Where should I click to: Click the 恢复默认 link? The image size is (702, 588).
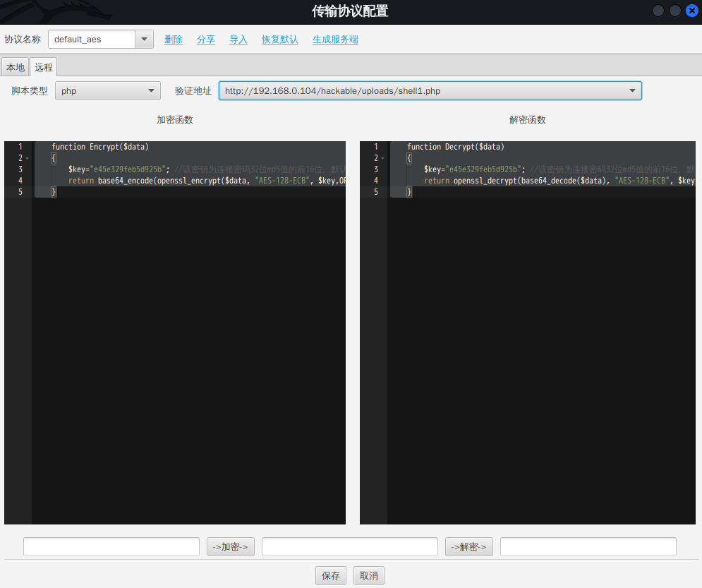pos(280,40)
